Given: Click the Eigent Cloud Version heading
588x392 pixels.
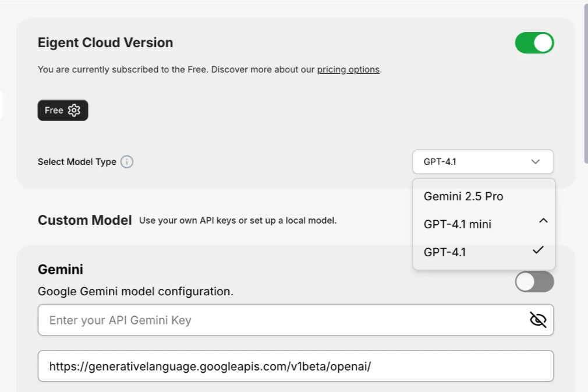Looking at the screenshot, I should pyautogui.click(x=105, y=43).
